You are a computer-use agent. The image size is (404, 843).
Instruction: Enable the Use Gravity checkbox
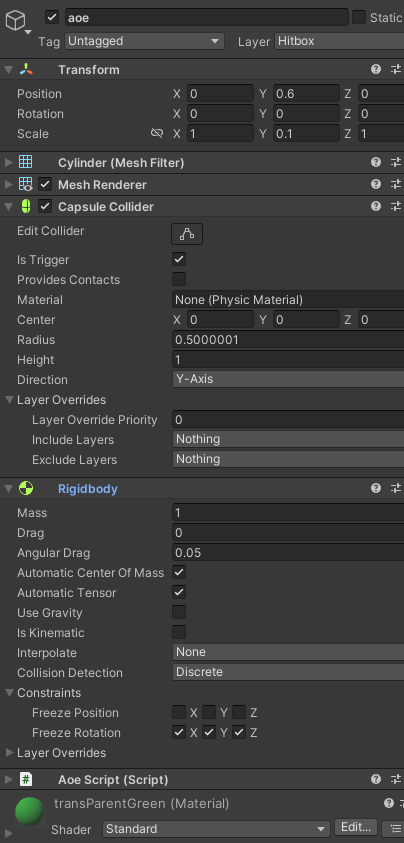pos(179,612)
